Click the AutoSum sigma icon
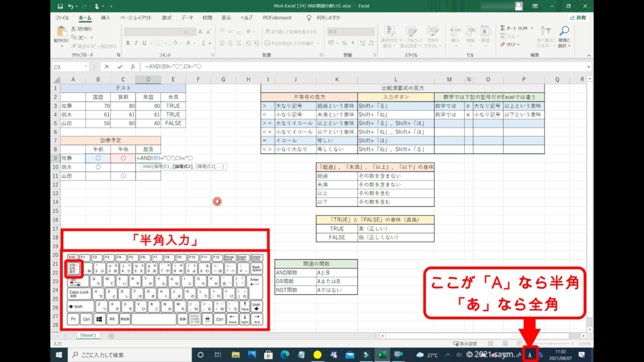Screen dimensions: 644x362 pyautogui.click(x=503, y=28)
